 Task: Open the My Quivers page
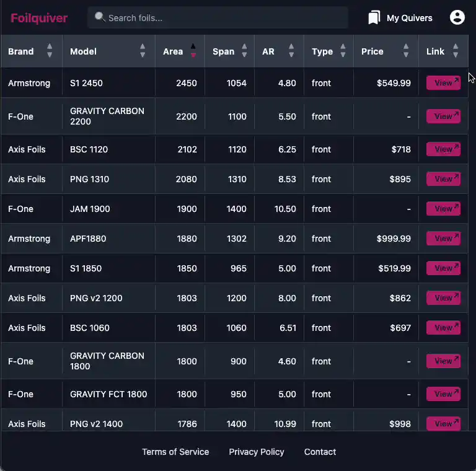(409, 18)
